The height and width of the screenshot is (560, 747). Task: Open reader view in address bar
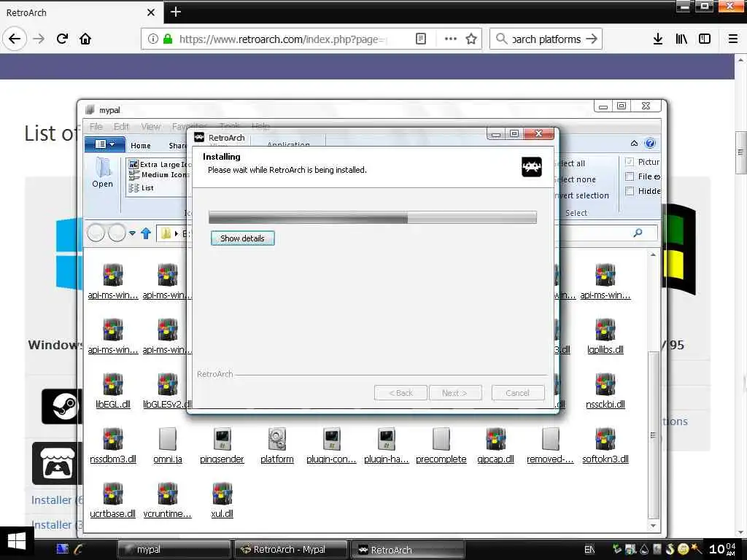pos(421,39)
